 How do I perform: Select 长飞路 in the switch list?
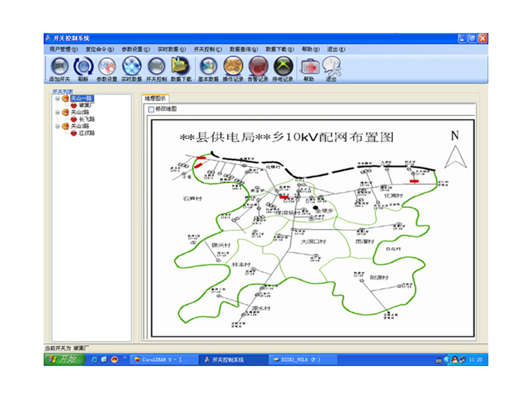(87, 119)
